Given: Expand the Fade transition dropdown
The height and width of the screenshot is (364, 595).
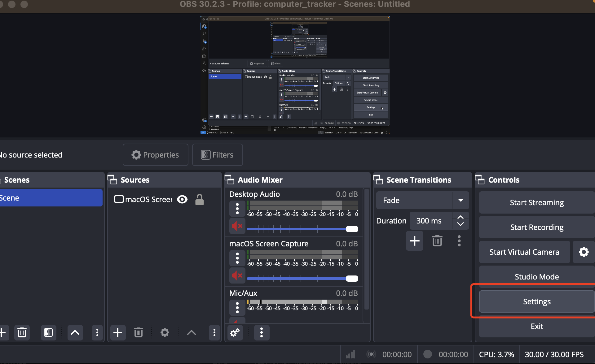Looking at the screenshot, I should 461,200.
